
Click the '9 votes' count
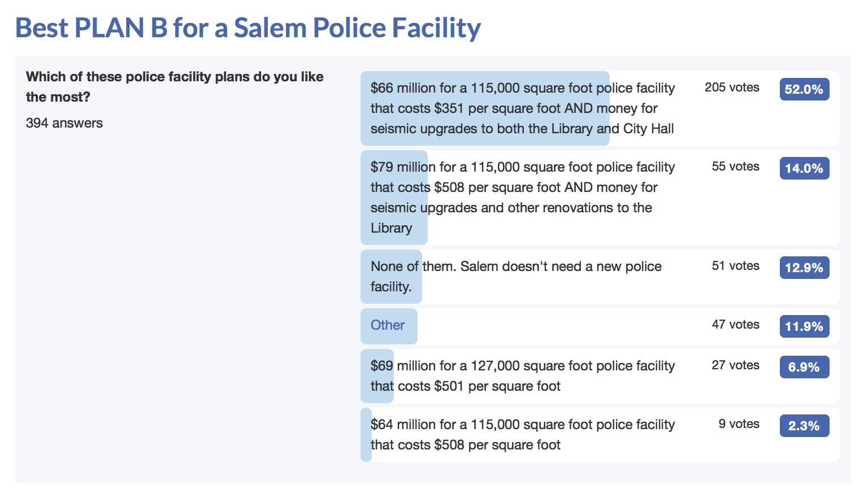point(739,424)
